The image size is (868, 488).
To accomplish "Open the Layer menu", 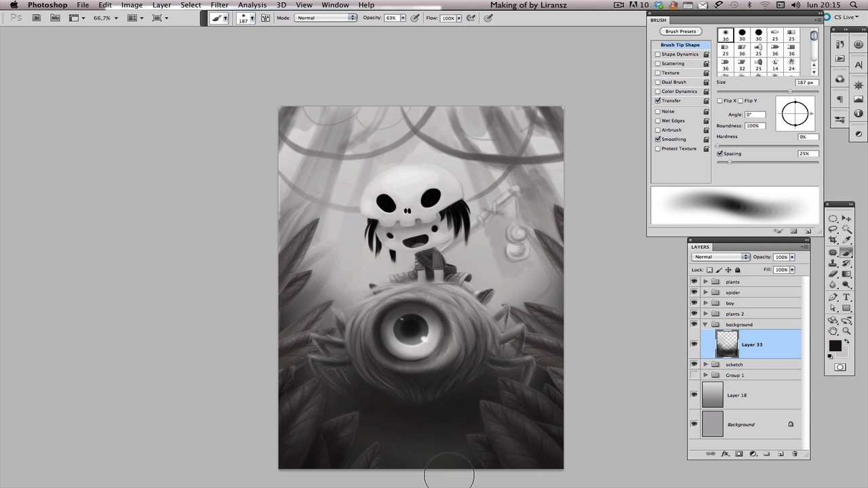I will pos(161,5).
